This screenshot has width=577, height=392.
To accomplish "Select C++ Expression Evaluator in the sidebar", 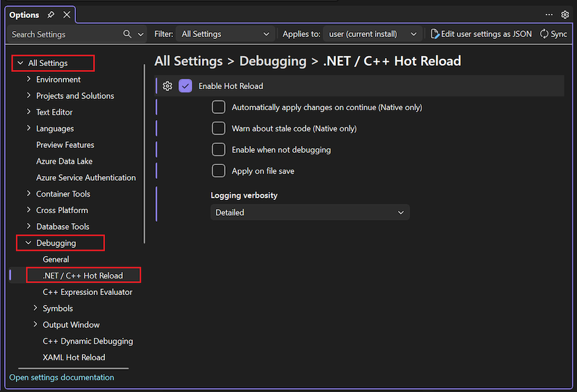I will point(87,292).
